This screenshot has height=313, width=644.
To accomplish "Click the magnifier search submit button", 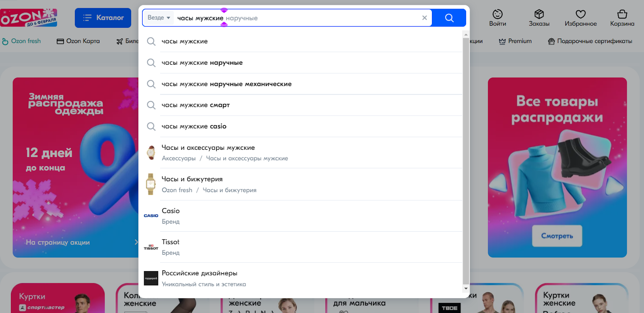I will click(x=449, y=18).
